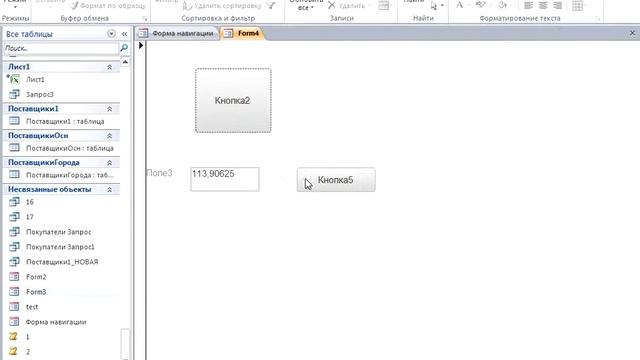Image resolution: width=640 pixels, height=360 pixels.
Task: Switch to the Форма навигации tab
Action: click(177, 33)
